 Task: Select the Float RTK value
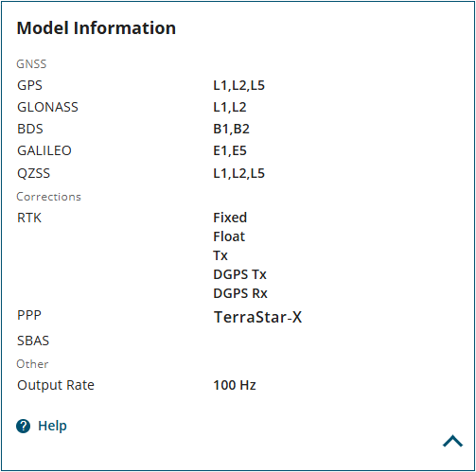229,236
